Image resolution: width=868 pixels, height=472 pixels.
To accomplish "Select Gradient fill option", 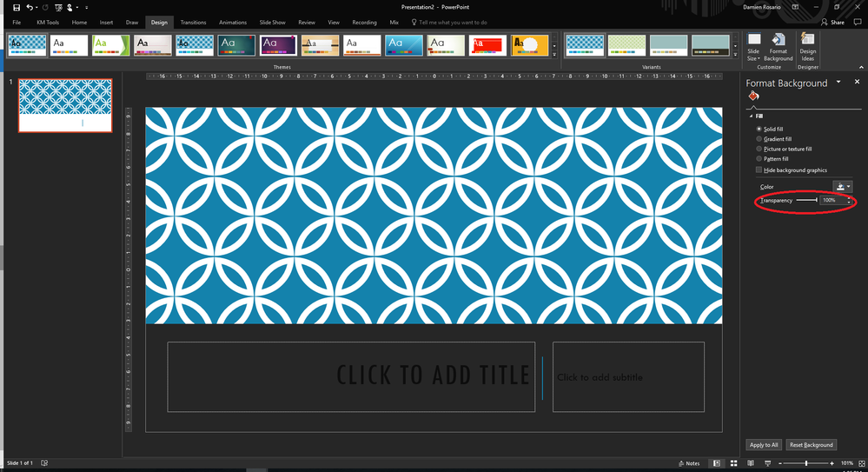I will pyautogui.click(x=774, y=139).
